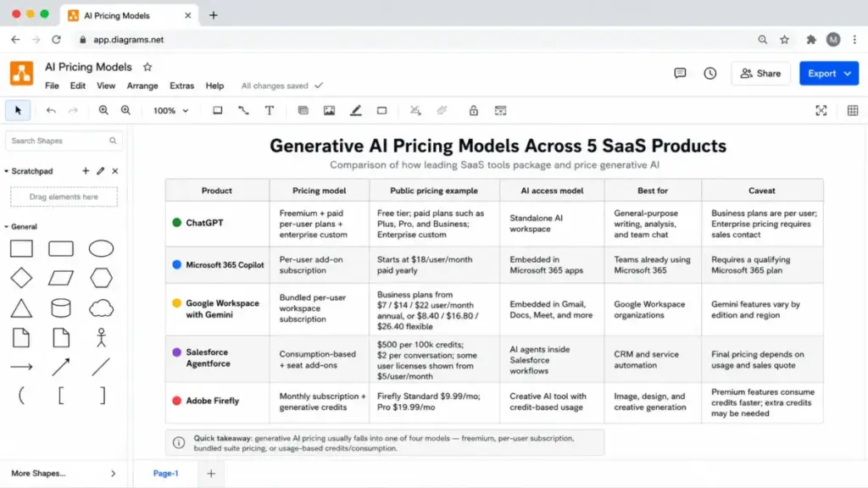Open the layout arrange toolbar icon

pyautogui.click(x=500, y=111)
